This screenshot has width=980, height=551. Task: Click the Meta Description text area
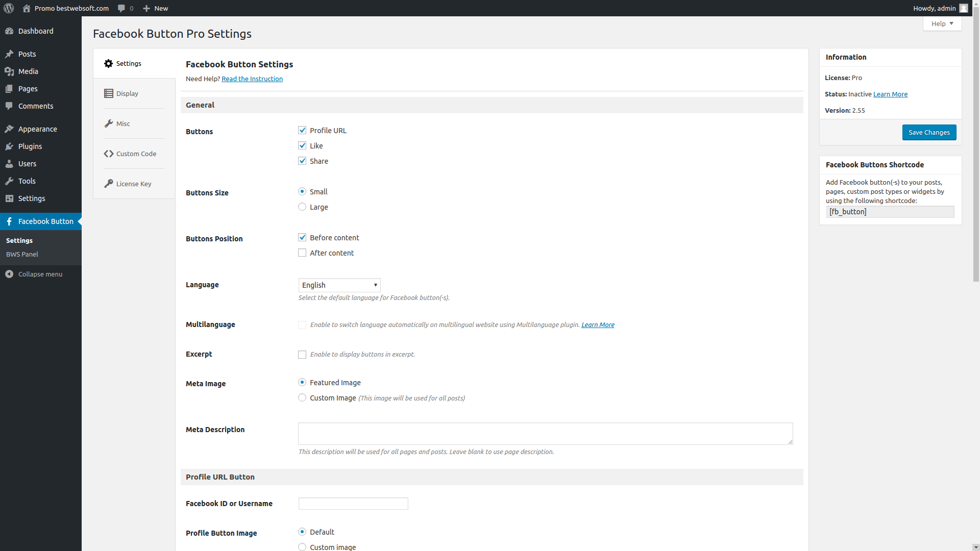[x=546, y=434]
